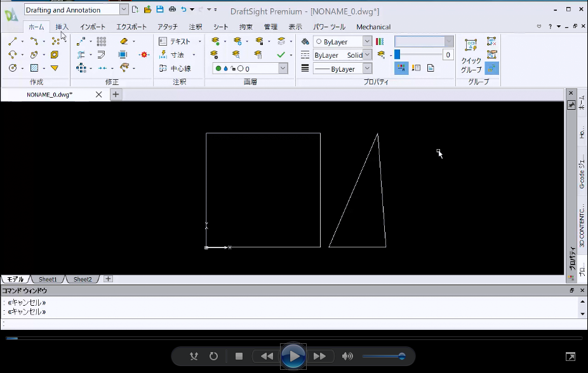This screenshot has width=588, height=373.
Task: Expand the Line tool dropdown arrow
Action: [x=22, y=41]
